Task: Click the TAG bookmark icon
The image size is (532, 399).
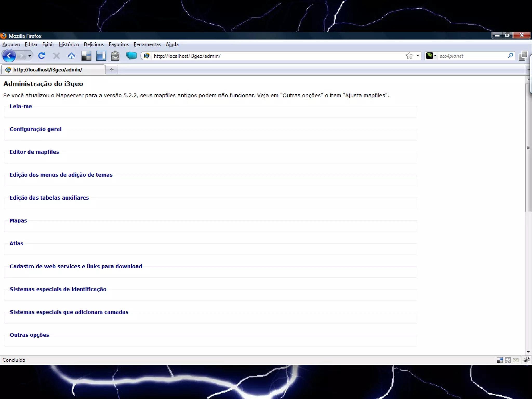Action: pyautogui.click(x=115, y=56)
